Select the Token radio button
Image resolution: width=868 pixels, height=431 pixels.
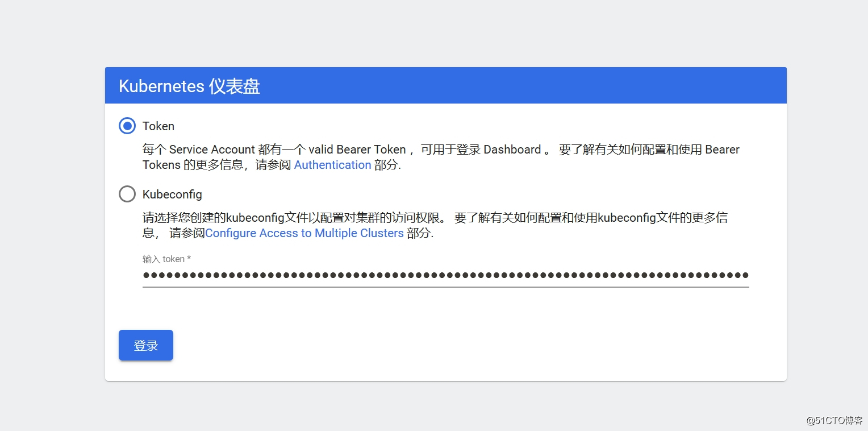(x=127, y=126)
